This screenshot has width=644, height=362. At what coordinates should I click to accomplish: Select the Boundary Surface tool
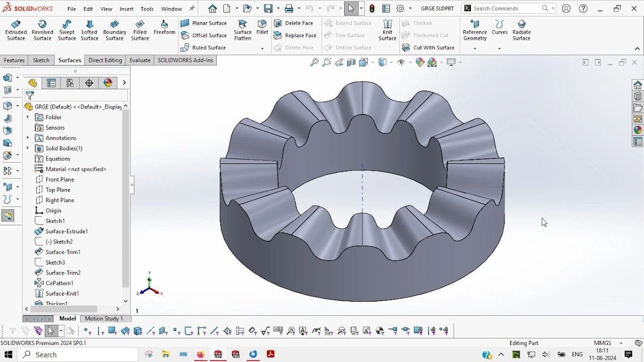[x=115, y=31]
